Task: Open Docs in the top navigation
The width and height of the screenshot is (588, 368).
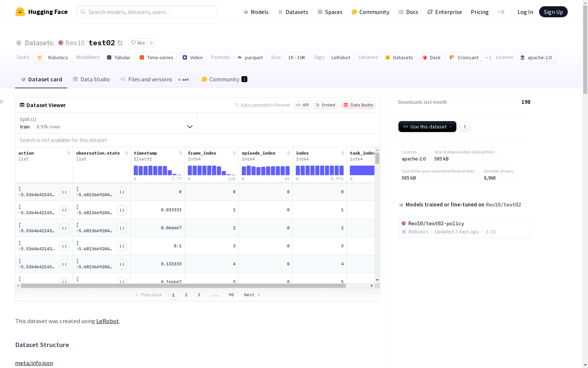Action: (408, 12)
